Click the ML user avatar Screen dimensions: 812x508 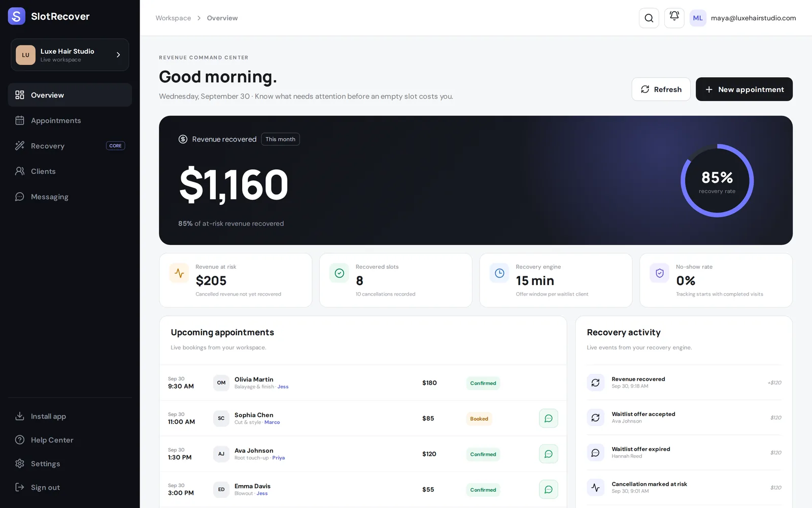point(698,18)
